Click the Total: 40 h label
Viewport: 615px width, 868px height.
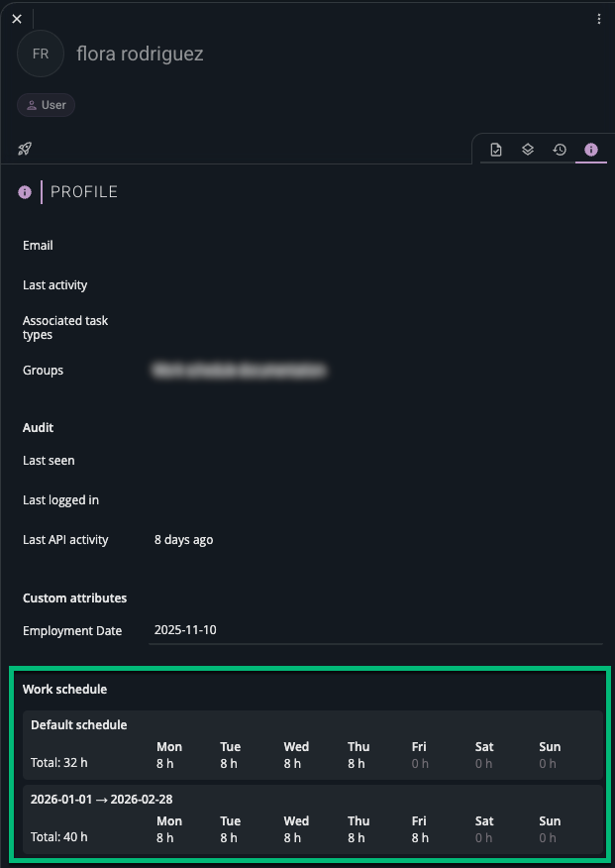click(58, 836)
